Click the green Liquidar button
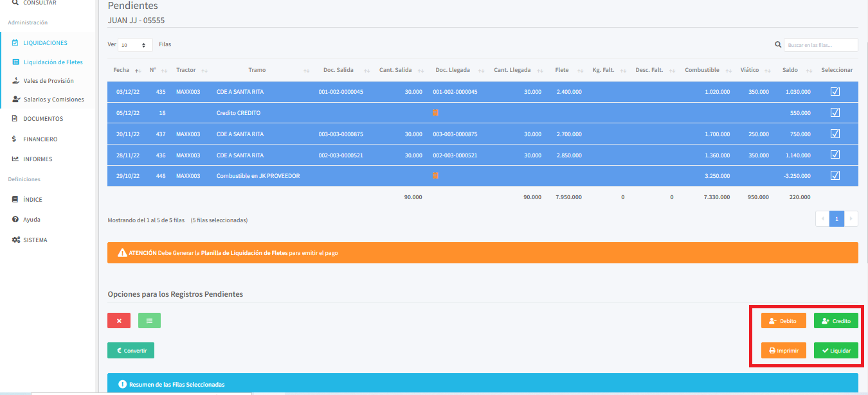Image resolution: width=868 pixels, height=395 pixels. [835, 351]
